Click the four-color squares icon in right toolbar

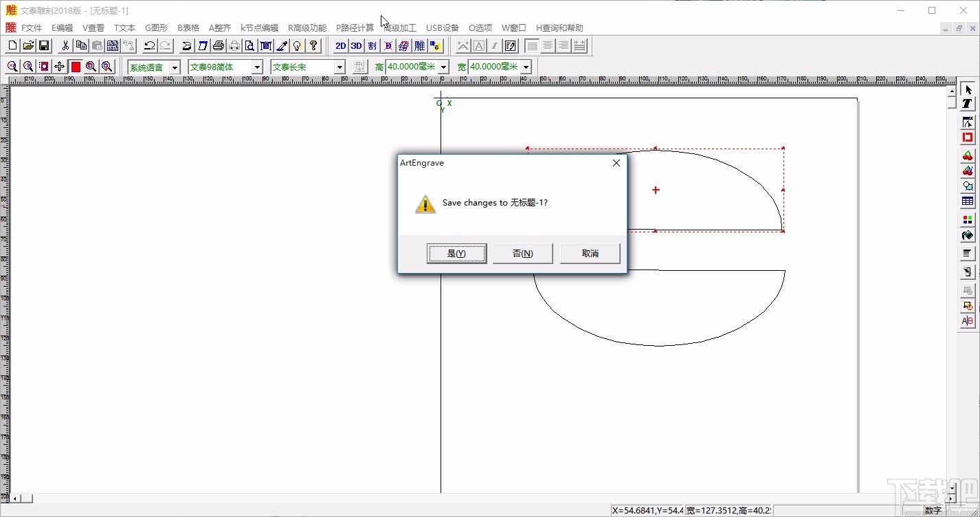point(968,220)
